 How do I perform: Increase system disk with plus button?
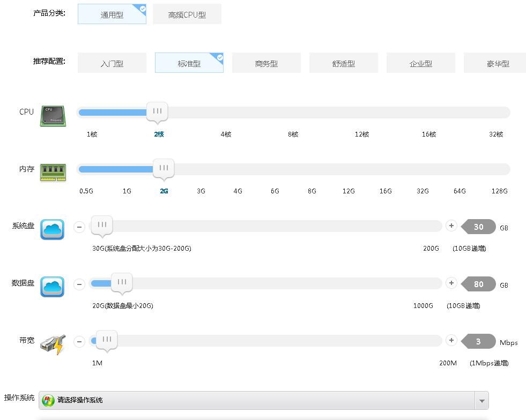(x=451, y=226)
